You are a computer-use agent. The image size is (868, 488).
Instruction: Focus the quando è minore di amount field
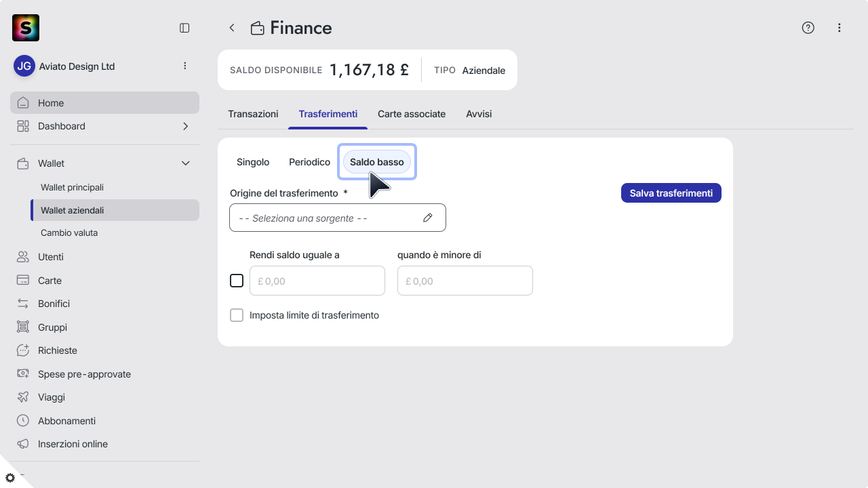pos(465,281)
